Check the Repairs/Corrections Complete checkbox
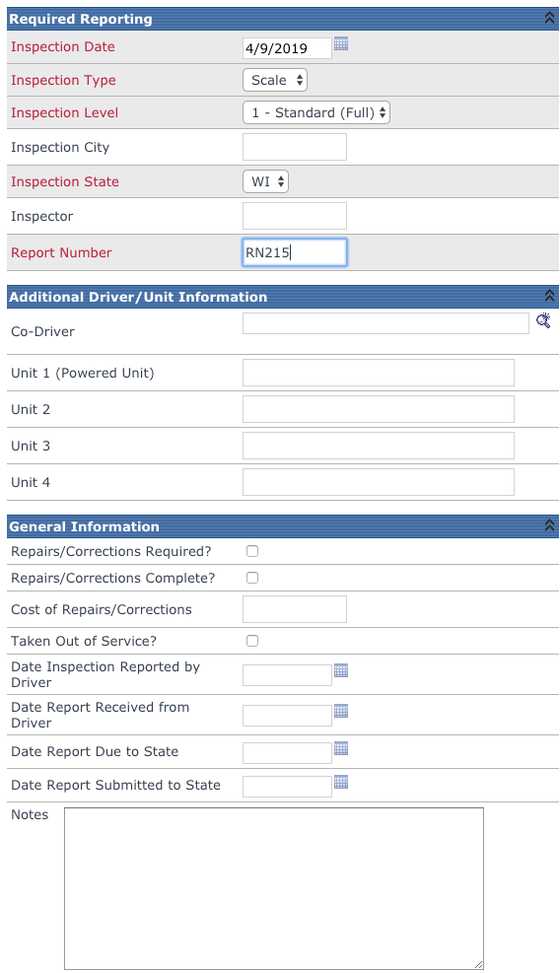This screenshot has height=973, width=560. [x=252, y=578]
